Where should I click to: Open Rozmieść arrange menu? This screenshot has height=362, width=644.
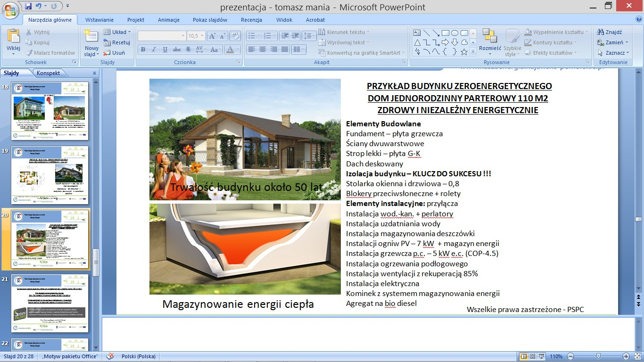[490, 41]
